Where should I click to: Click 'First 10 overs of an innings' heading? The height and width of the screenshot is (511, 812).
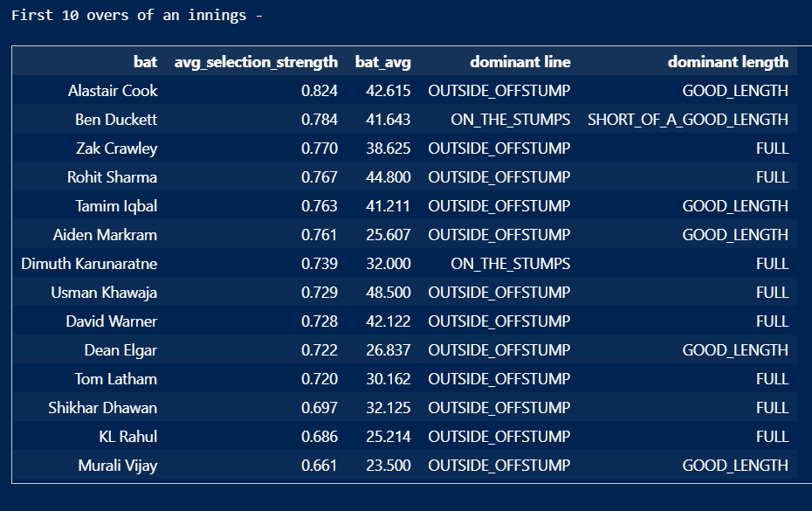pyautogui.click(x=128, y=15)
